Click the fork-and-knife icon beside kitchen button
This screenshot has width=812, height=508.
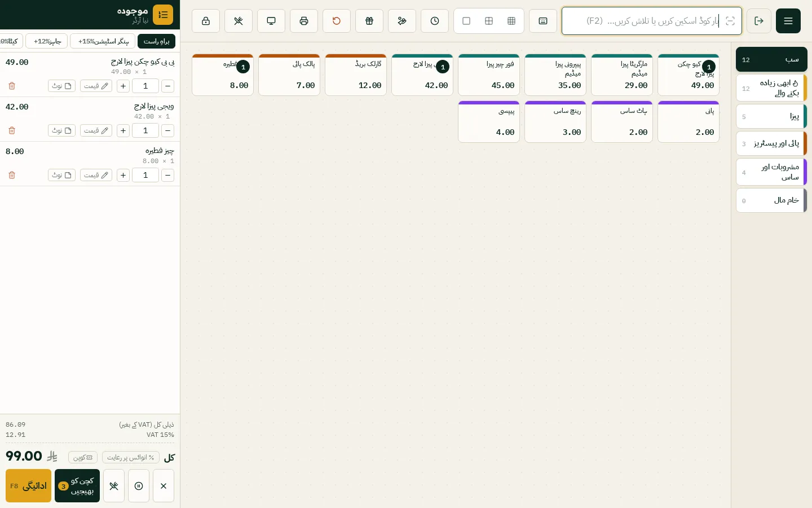click(x=114, y=486)
